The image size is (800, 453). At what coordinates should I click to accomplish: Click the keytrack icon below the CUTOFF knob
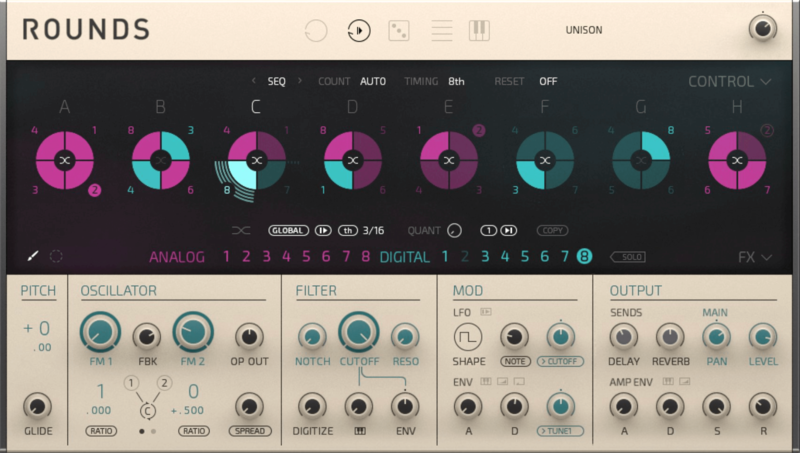(360, 431)
